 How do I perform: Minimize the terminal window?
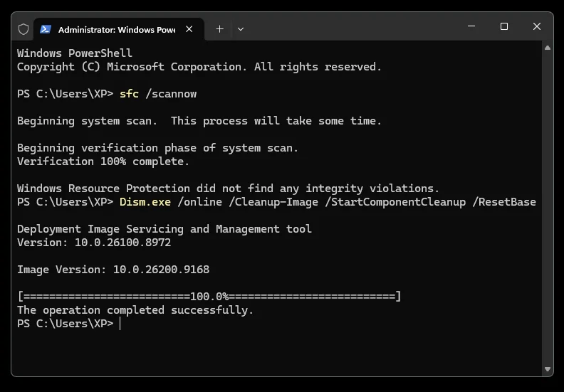point(471,26)
